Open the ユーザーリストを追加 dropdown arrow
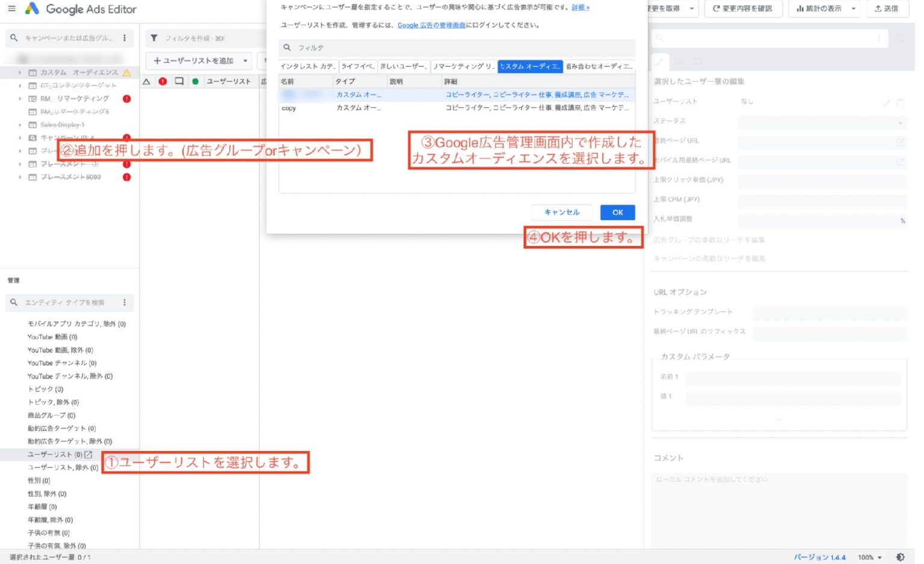Screen dimensions: 924x564 [x=245, y=61]
